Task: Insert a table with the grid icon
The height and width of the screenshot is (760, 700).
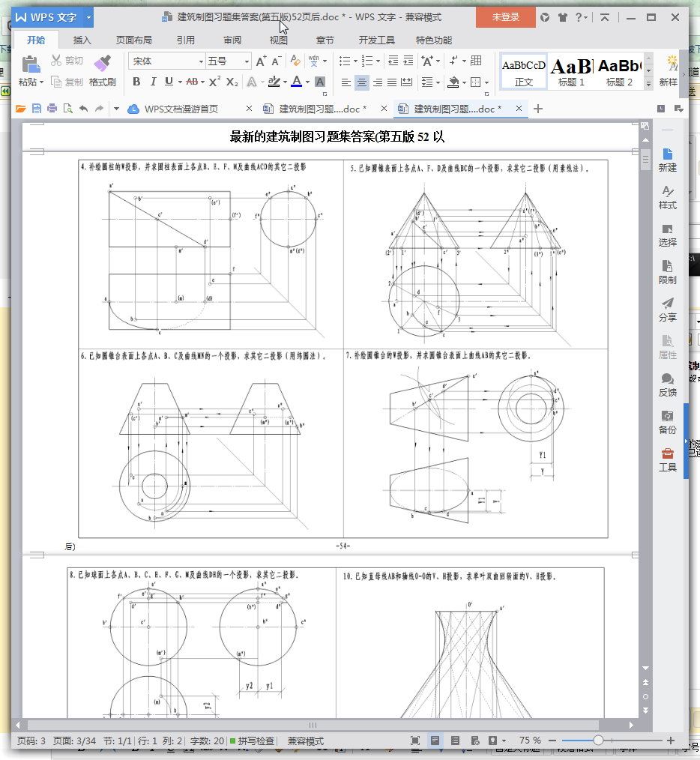Action: click(476, 61)
